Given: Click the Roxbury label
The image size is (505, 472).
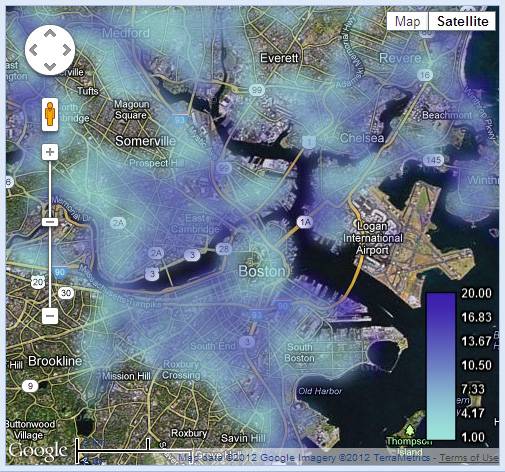Looking at the screenshot, I should (189, 433).
